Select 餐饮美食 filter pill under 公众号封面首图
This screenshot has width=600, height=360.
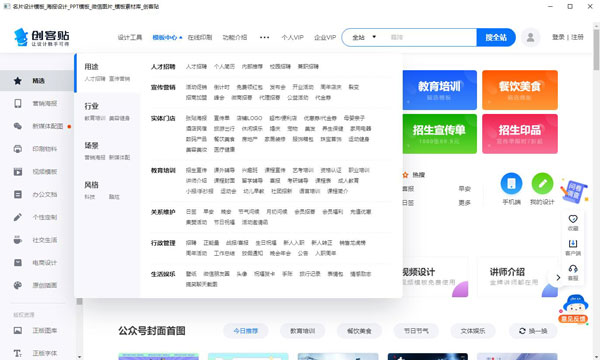pyautogui.click(x=359, y=331)
